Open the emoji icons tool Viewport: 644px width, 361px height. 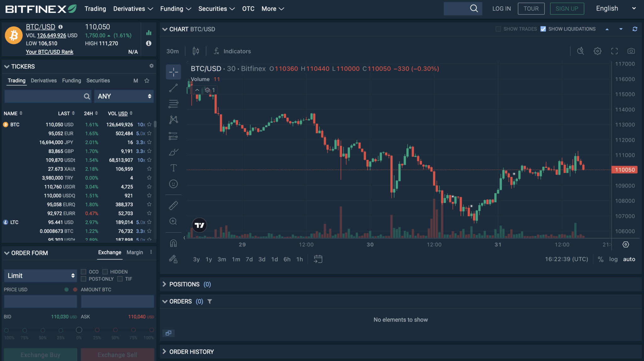click(173, 184)
